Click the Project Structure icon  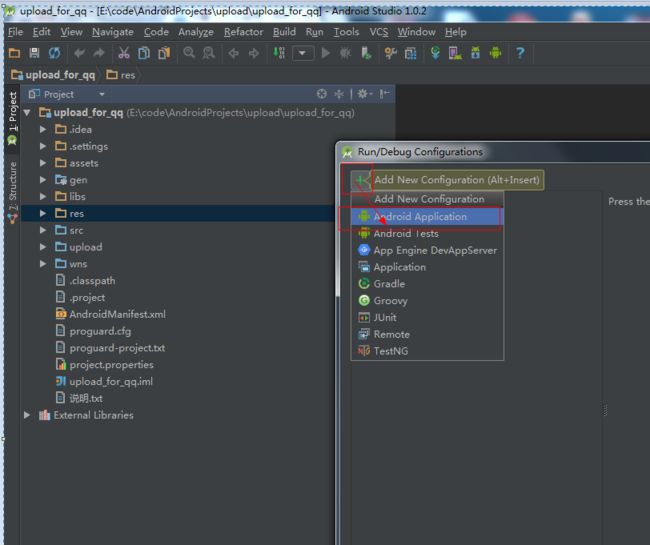coord(410,53)
